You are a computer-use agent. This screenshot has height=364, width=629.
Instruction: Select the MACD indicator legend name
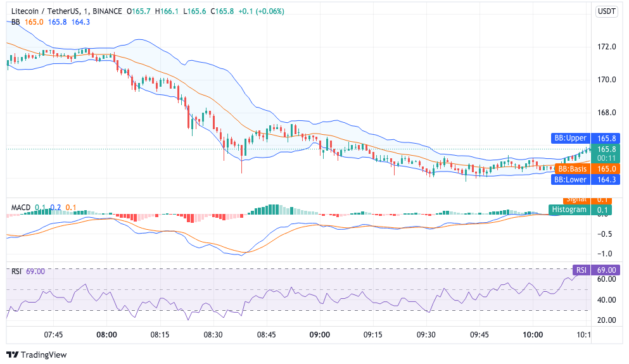pyautogui.click(x=20, y=208)
